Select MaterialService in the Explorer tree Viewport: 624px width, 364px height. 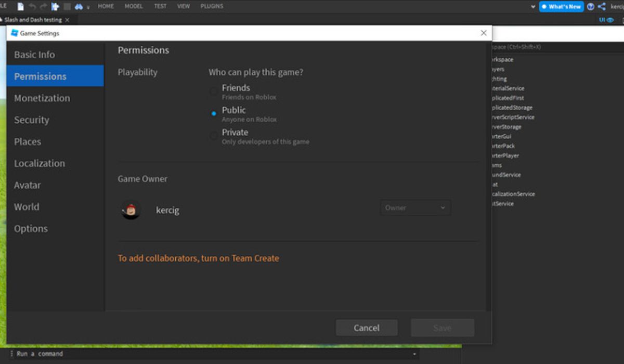(x=508, y=88)
